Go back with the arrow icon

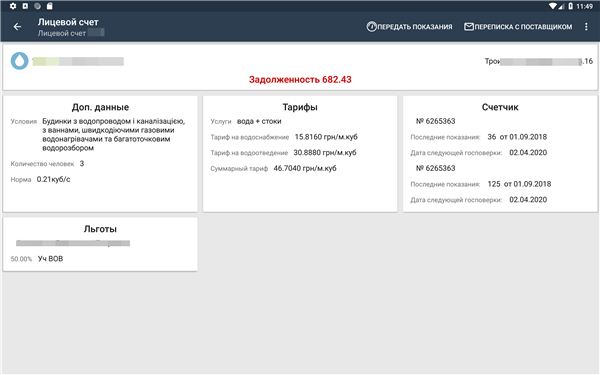17,27
